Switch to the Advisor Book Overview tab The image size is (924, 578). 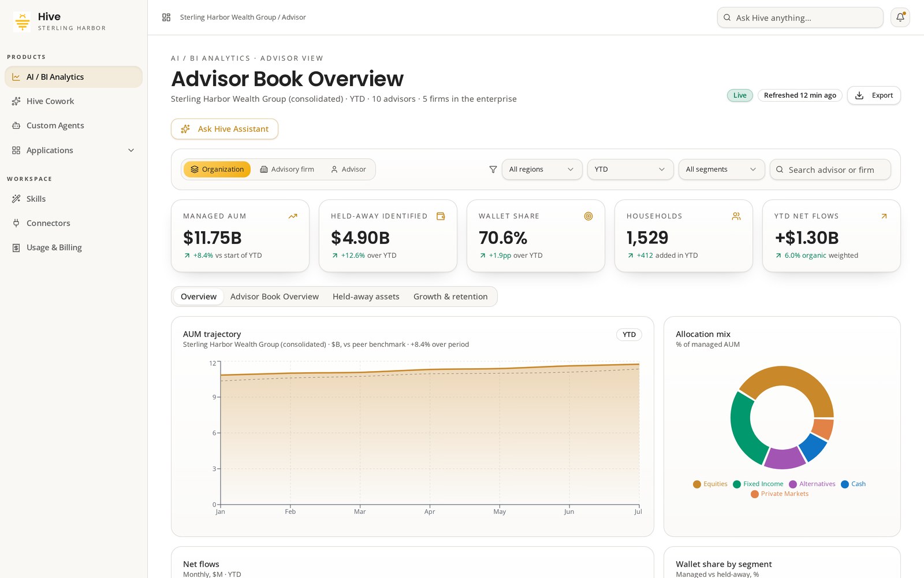(274, 297)
